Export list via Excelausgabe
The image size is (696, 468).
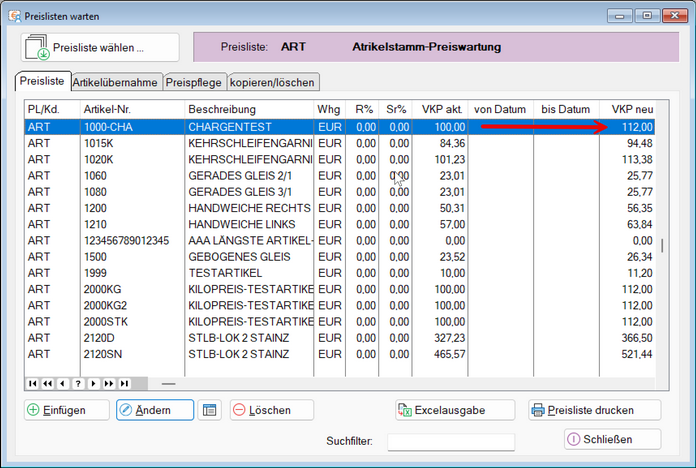tap(455, 410)
